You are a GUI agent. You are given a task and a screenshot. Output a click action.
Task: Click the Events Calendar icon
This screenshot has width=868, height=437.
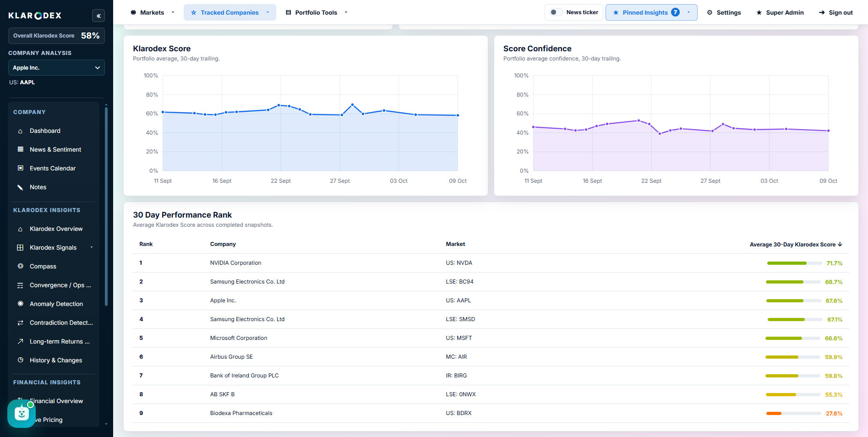[x=20, y=168]
